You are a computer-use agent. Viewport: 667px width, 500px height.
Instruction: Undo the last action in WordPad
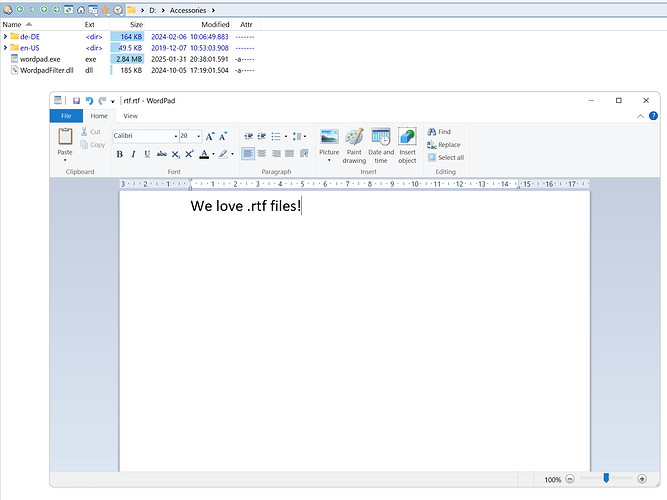tap(89, 101)
